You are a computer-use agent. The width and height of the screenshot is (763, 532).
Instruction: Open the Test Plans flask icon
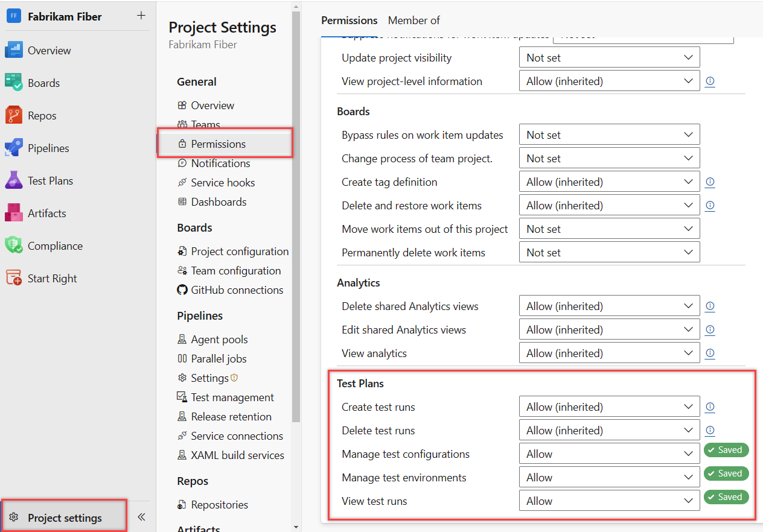pos(13,181)
